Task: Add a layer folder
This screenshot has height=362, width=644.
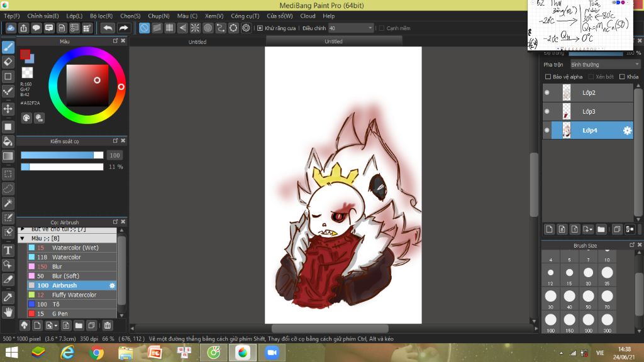Action: (x=601, y=229)
